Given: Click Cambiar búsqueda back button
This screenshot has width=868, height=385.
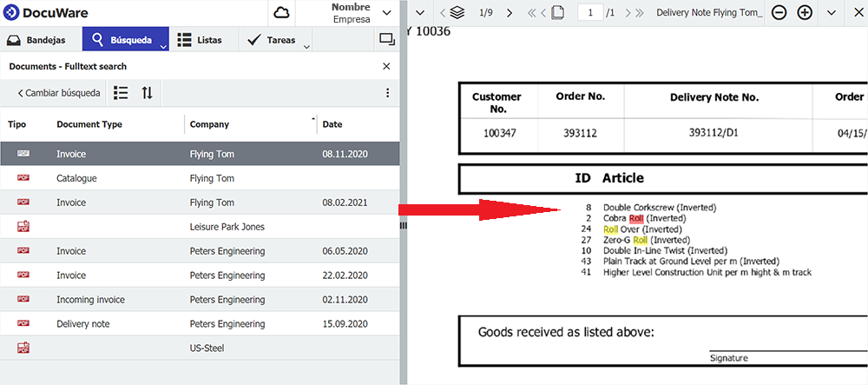Looking at the screenshot, I should coord(59,93).
